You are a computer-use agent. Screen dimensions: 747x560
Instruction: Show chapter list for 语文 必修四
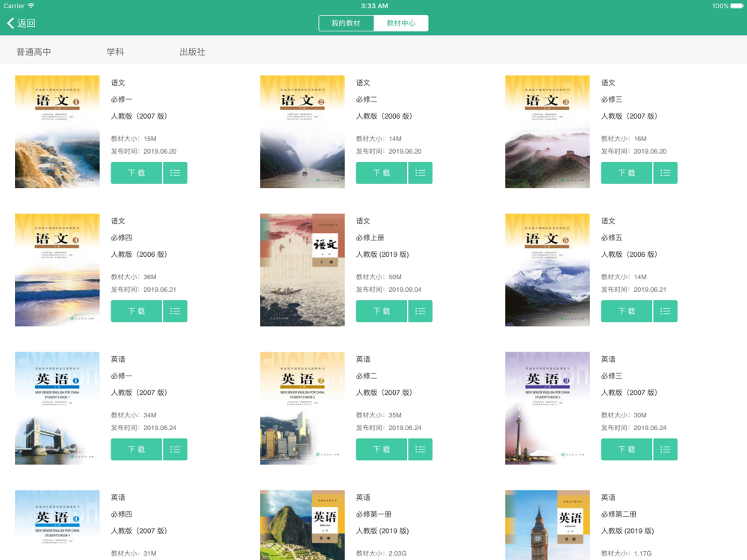(x=176, y=311)
